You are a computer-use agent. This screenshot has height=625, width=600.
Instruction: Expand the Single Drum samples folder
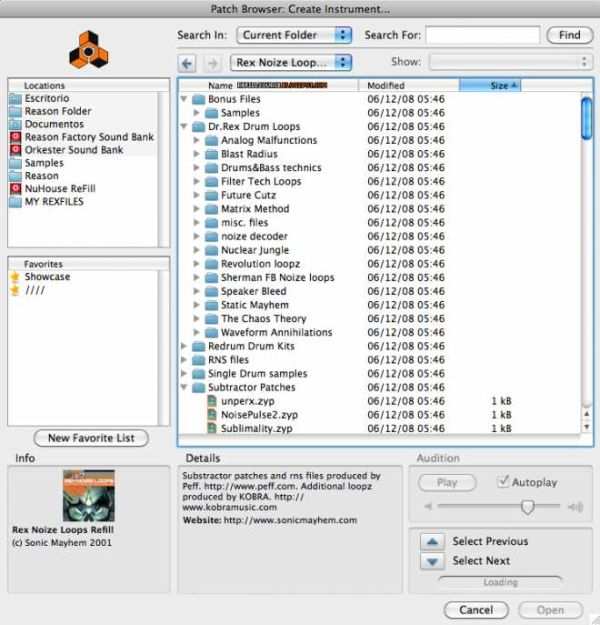183,373
